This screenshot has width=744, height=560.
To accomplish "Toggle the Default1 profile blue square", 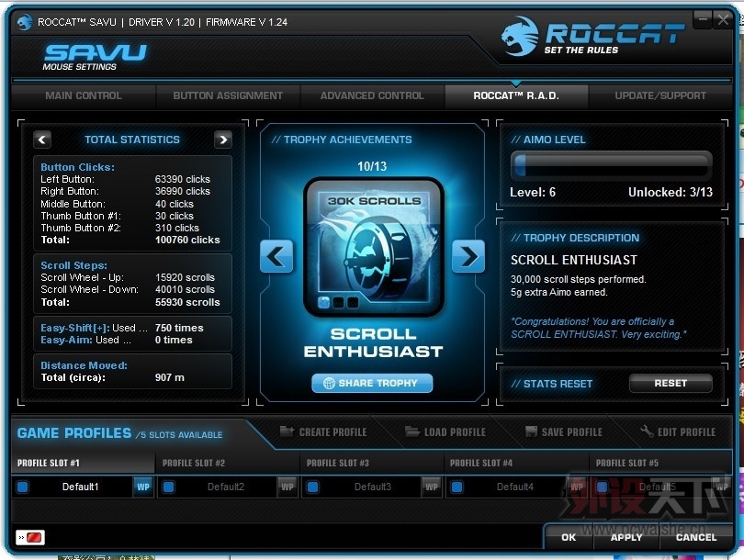I will pyautogui.click(x=22, y=487).
